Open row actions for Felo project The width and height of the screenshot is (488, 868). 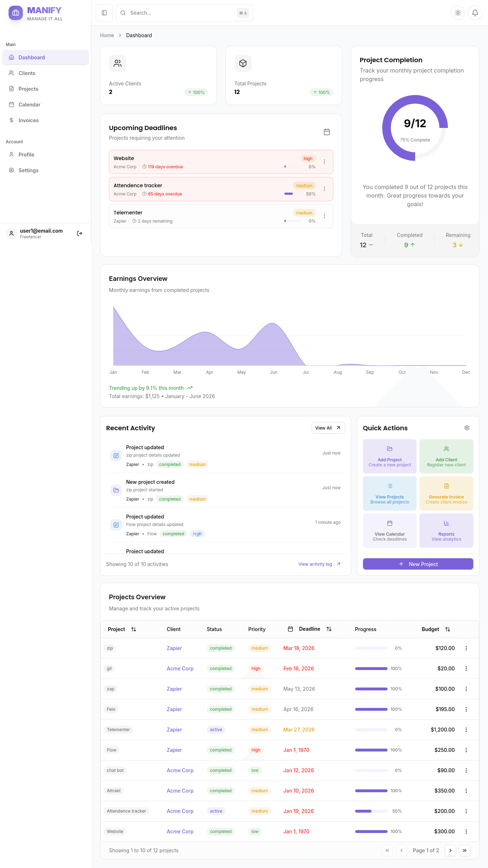click(x=466, y=709)
